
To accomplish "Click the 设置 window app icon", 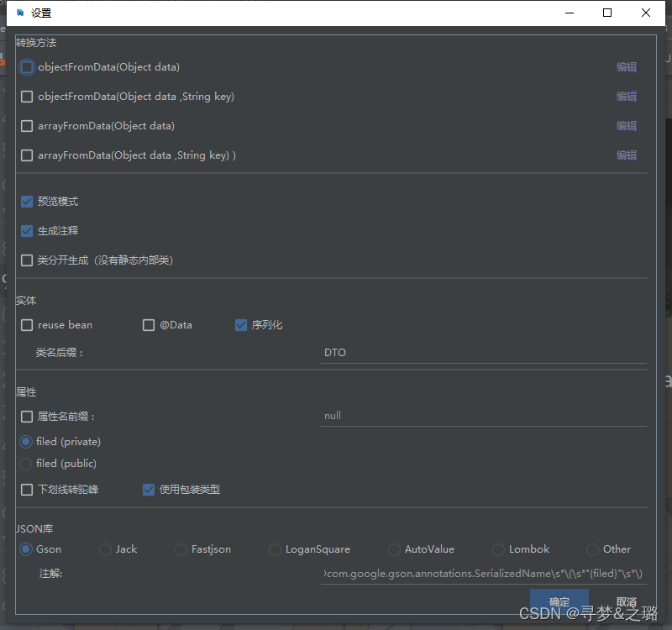I will (19, 13).
